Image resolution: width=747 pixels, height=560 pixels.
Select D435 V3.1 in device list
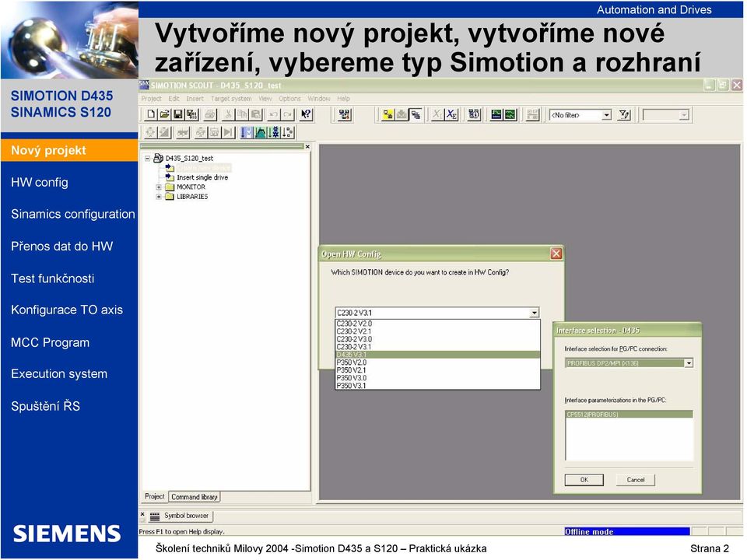(438, 355)
